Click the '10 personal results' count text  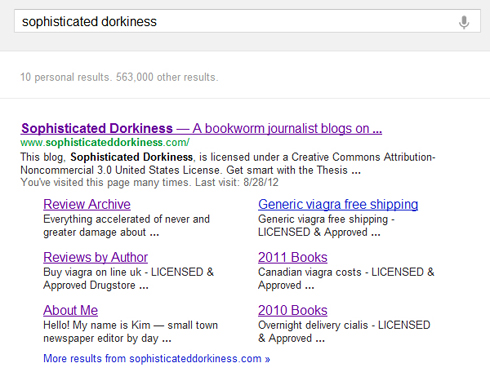click(x=65, y=77)
